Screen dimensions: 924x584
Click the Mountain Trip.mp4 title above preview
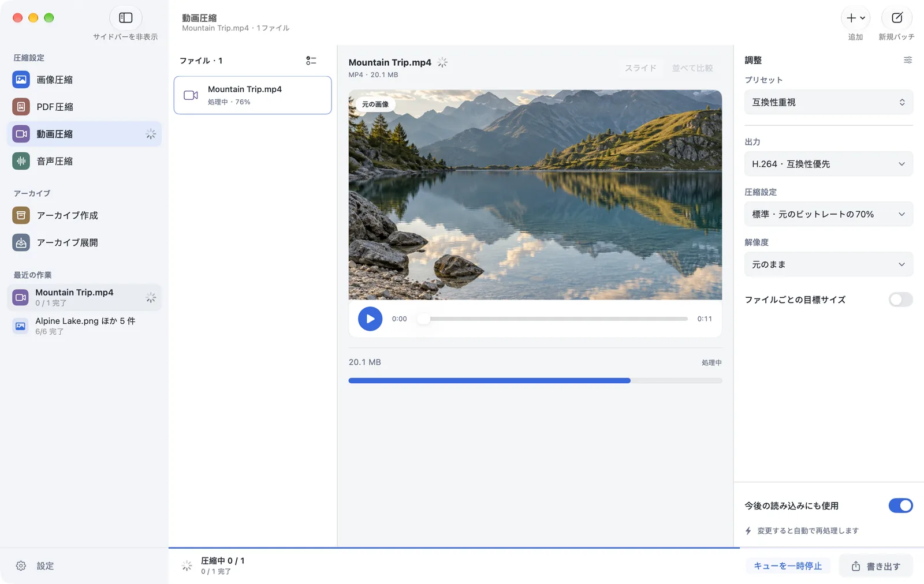390,62
